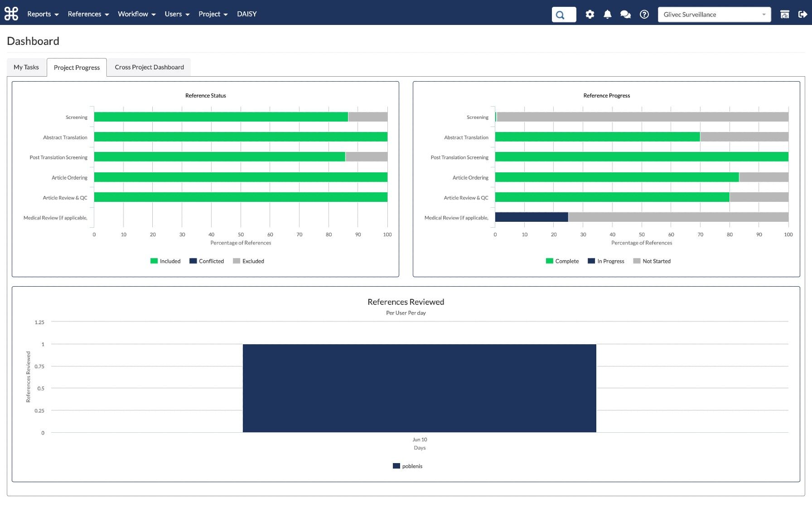
Task: View notifications via the bell icon
Action: [607, 15]
